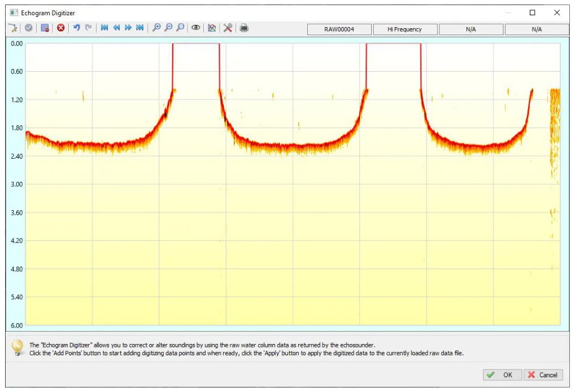Click the lightbulb hint icon
Image resolution: width=575 pixels, height=392 pixels.
tap(18, 347)
